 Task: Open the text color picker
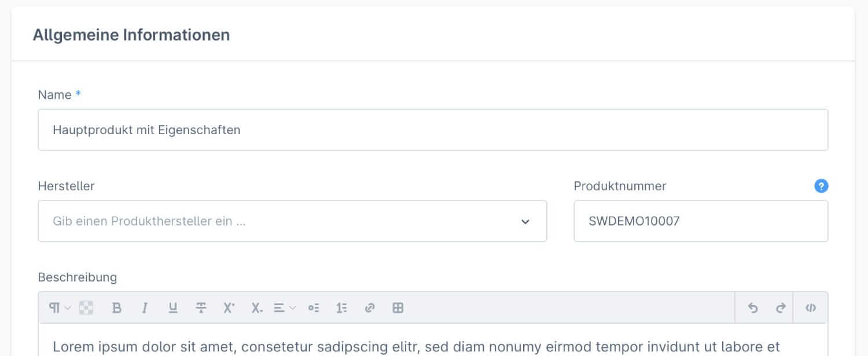pos(86,307)
